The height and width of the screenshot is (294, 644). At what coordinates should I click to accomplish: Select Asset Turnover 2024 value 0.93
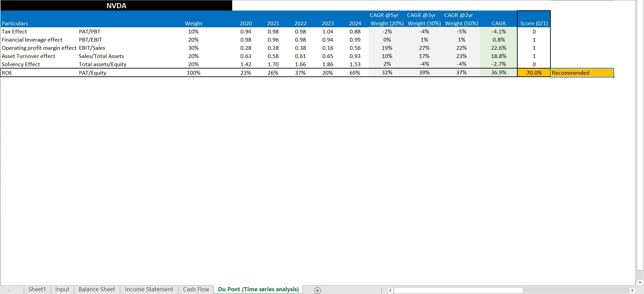pos(355,56)
